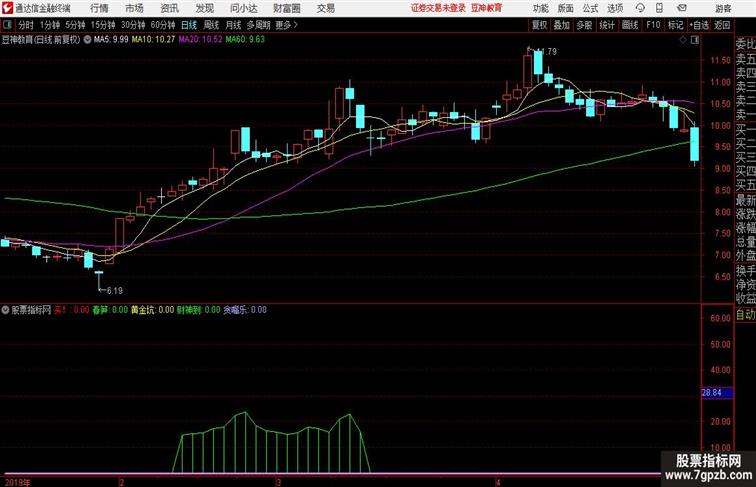Click the 2019年 timeline label
756x487 pixels.
pyautogui.click(x=17, y=482)
